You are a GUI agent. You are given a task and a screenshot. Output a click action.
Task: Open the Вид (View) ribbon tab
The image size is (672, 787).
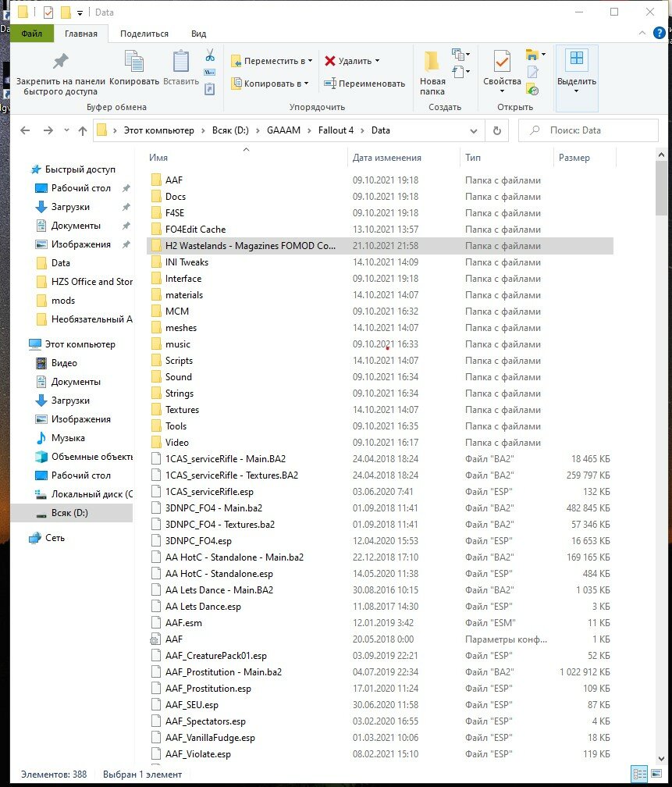click(198, 34)
